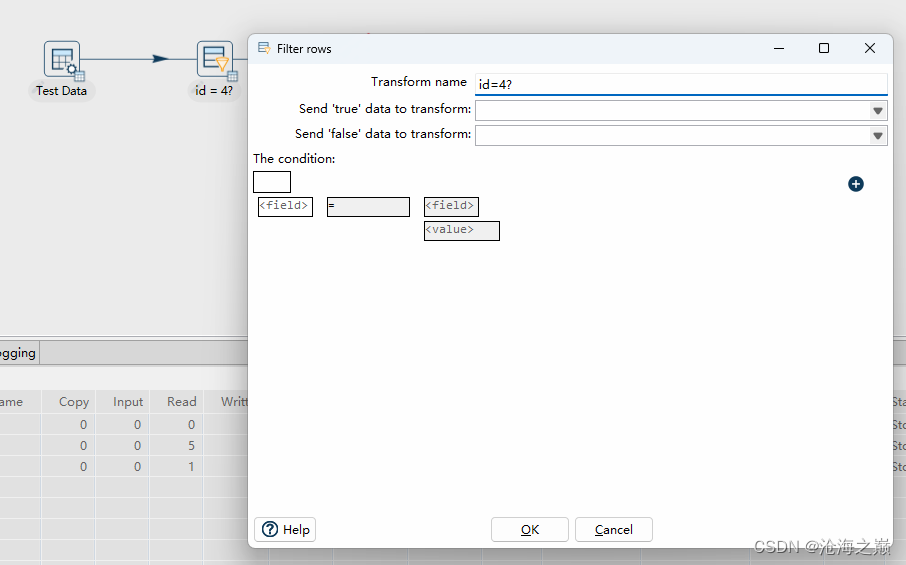The image size is (906, 565).
Task: Click the Transform name input field
Action: [680, 84]
